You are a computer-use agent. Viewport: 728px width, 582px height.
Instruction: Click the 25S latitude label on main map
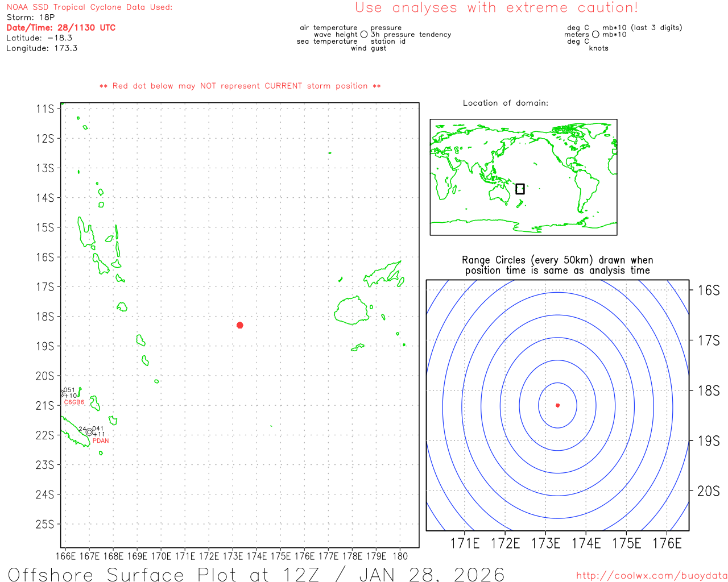(x=45, y=524)
